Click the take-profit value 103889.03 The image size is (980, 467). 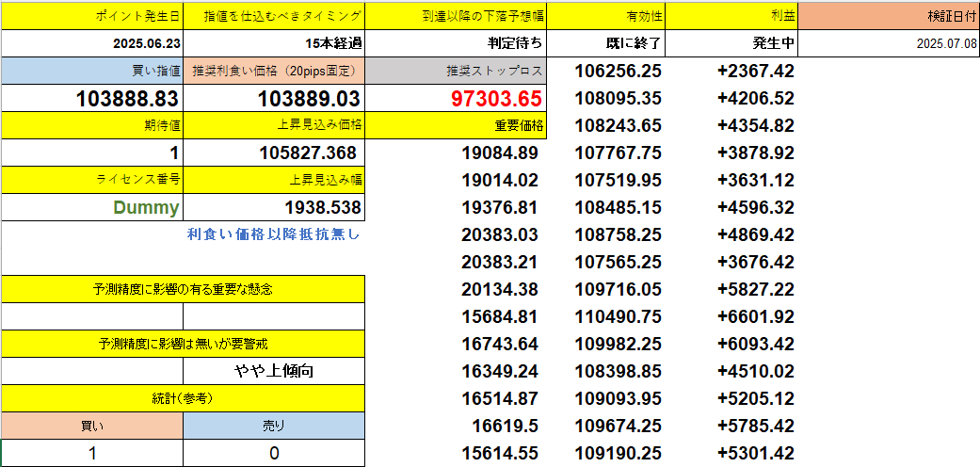[274, 98]
